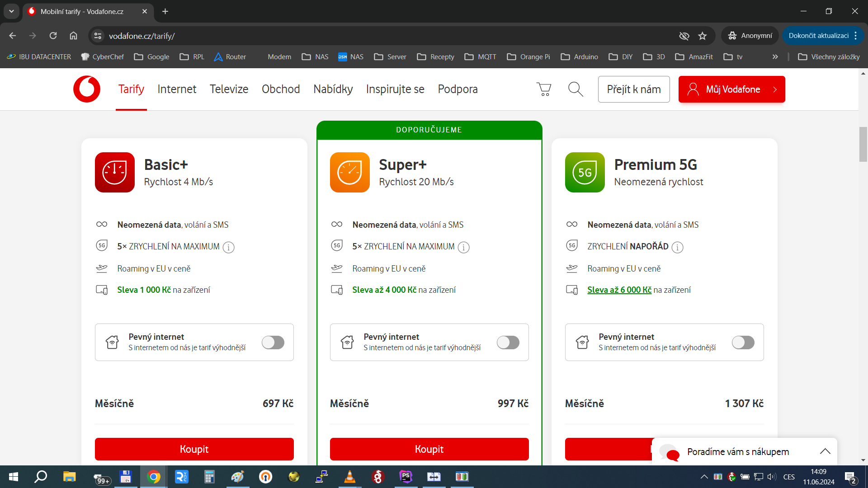Screen dimensions: 868x488
Task: Buy the Basic+ tariff
Action: [x=194, y=449]
